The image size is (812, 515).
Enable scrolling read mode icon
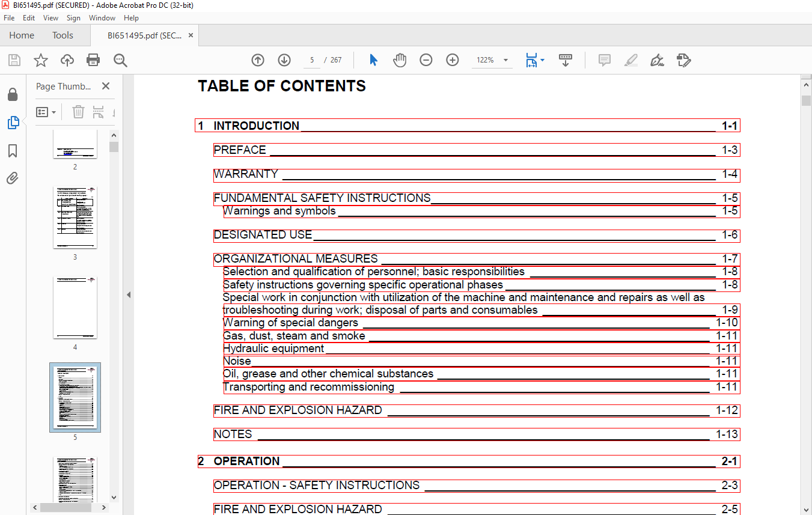click(566, 60)
